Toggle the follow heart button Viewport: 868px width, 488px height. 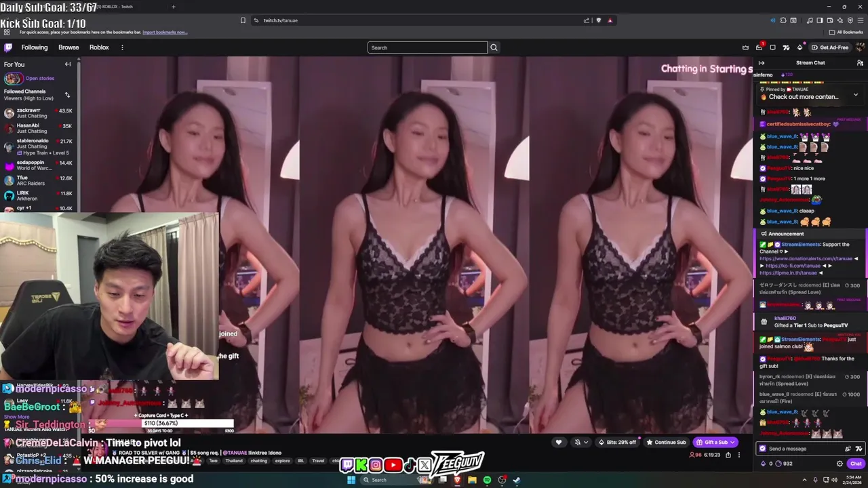(x=559, y=442)
